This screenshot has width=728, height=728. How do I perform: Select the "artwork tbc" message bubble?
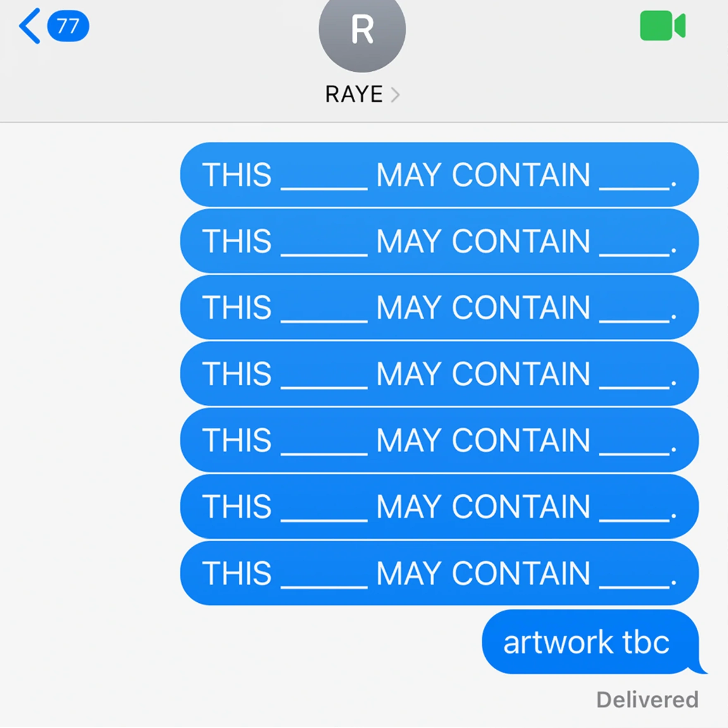pyautogui.click(x=591, y=642)
